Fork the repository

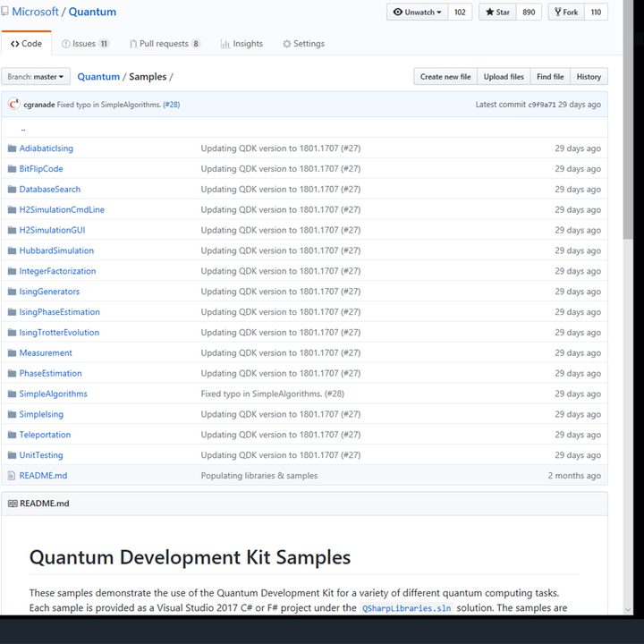[566, 12]
